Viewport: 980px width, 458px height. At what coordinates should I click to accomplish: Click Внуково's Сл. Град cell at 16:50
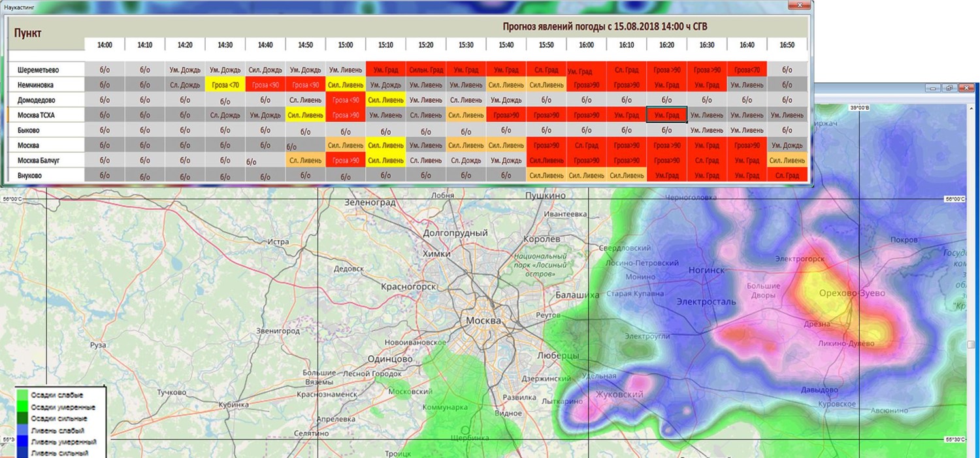point(787,175)
